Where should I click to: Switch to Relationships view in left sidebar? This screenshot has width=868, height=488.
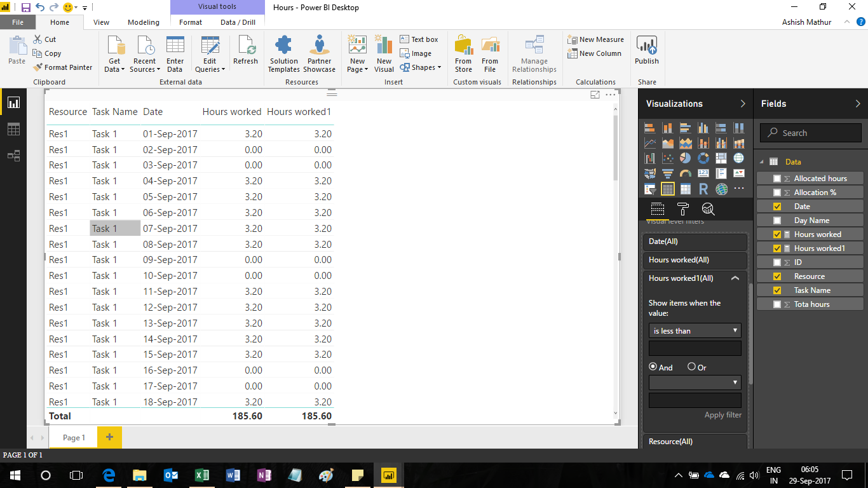point(13,156)
